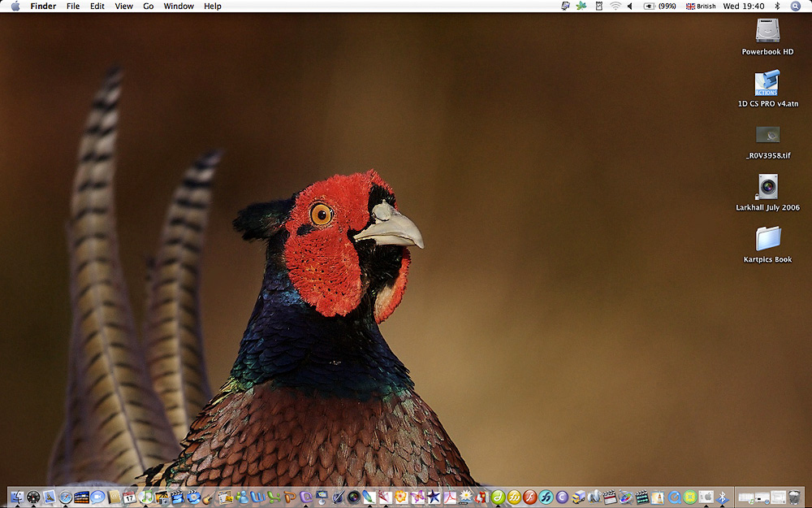This screenshot has width=812, height=508.
Task: Open iDVD from the Dock
Action: pyautogui.click(x=193, y=497)
